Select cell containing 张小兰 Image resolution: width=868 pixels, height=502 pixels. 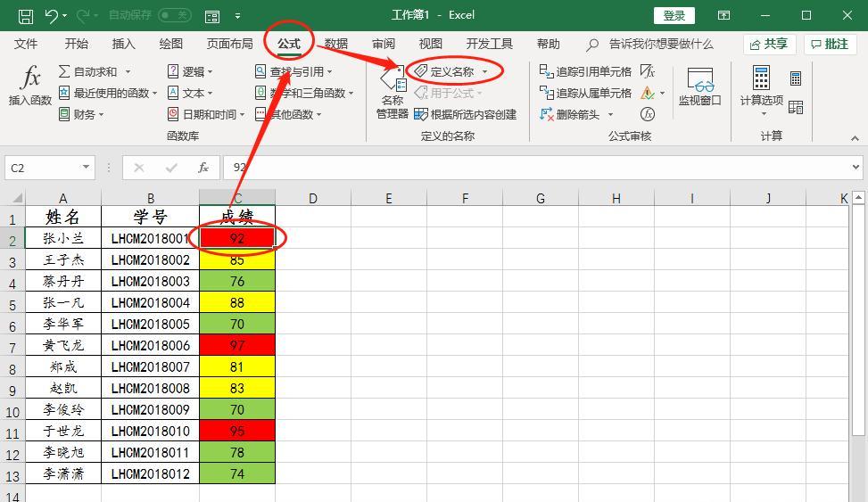click(63, 239)
